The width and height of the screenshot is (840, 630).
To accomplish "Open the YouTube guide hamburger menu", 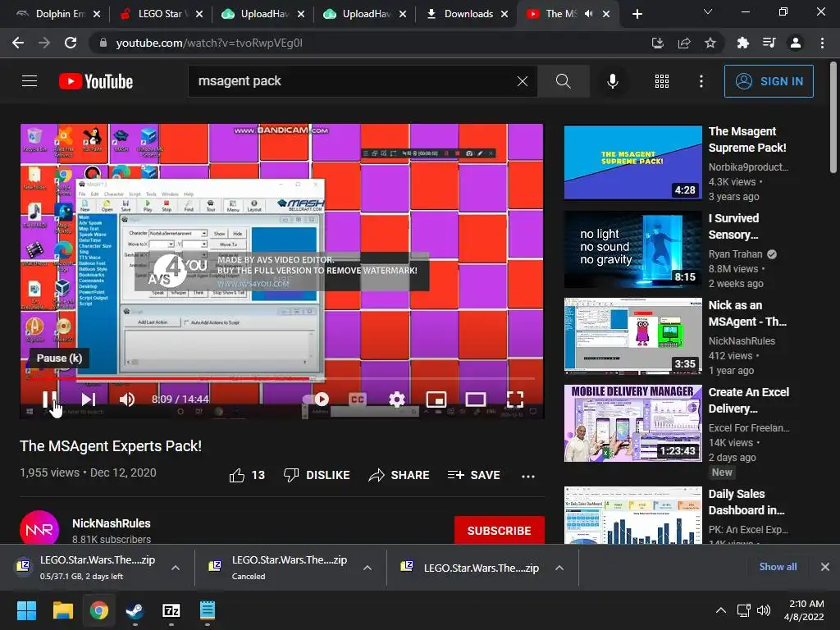I will [30, 81].
